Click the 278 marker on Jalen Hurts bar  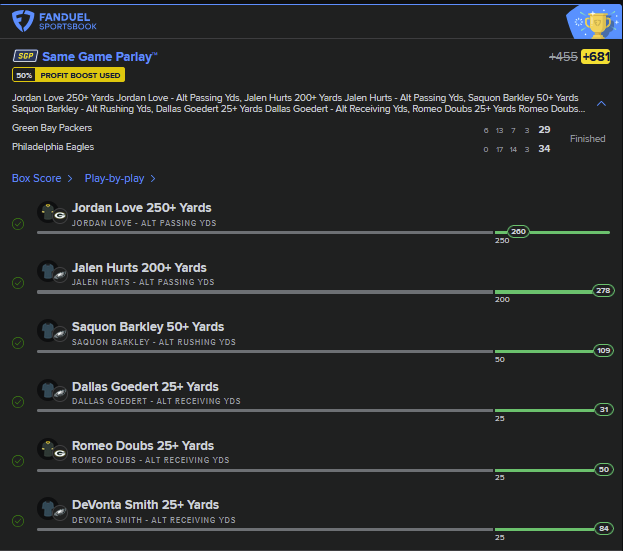coord(603,291)
